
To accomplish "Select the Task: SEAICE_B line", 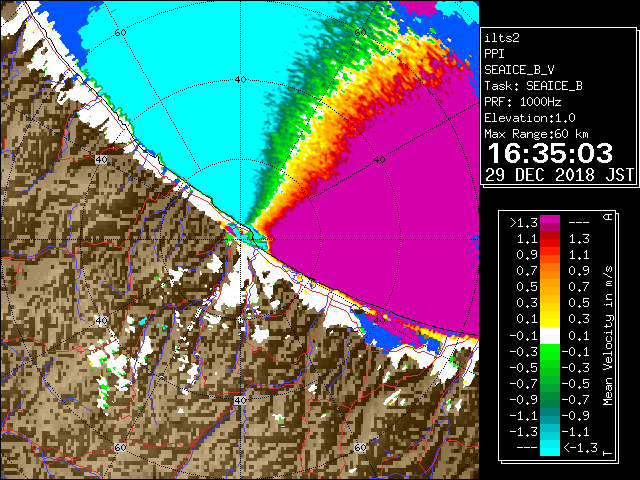I will 533,86.
